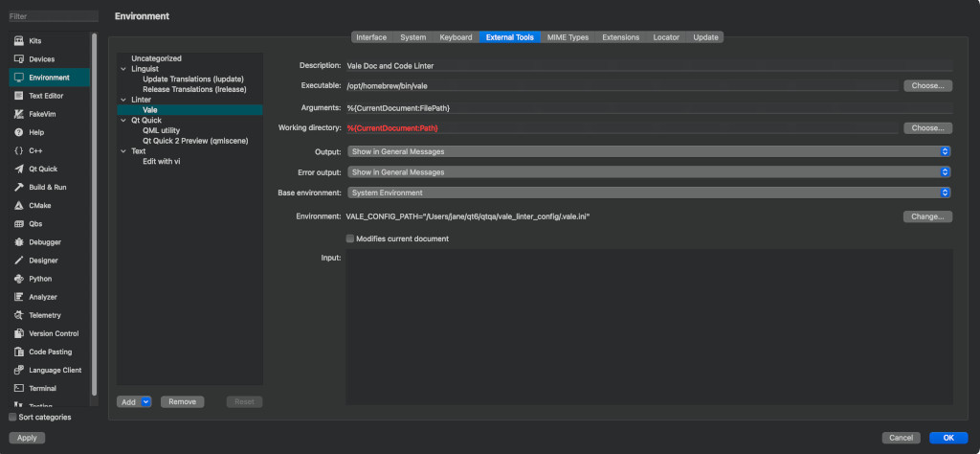Open the Python settings icon

click(18, 279)
